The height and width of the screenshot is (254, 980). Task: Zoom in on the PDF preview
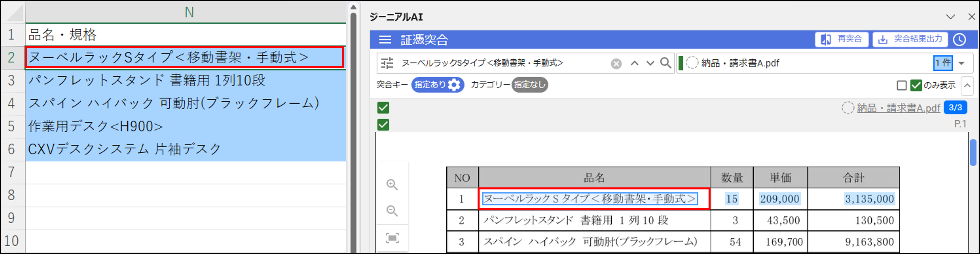point(392,185)
